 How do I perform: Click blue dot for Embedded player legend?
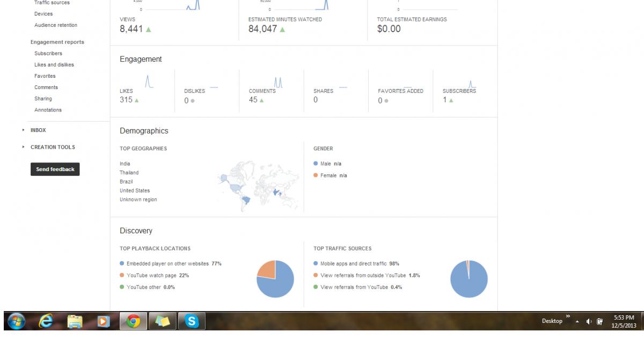122,263
